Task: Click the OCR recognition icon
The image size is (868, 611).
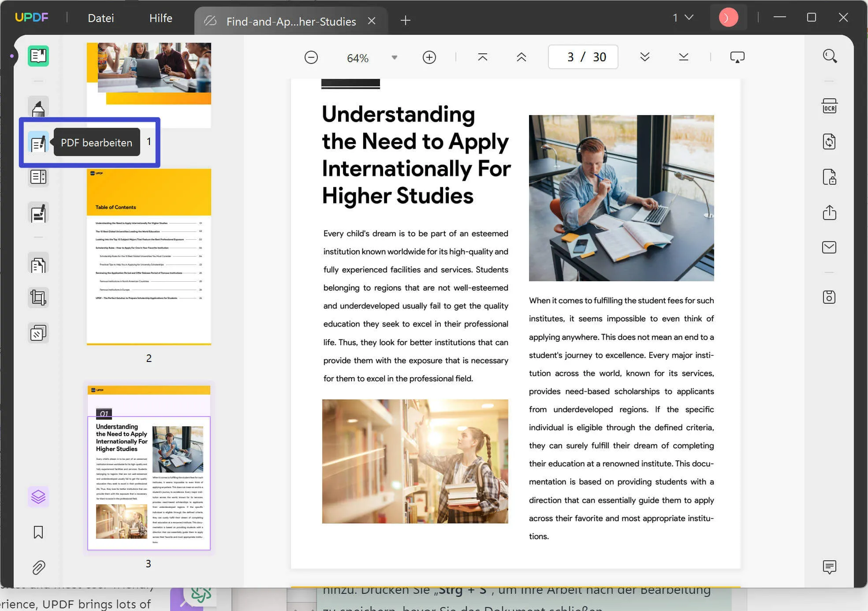Action: point(831,107)
